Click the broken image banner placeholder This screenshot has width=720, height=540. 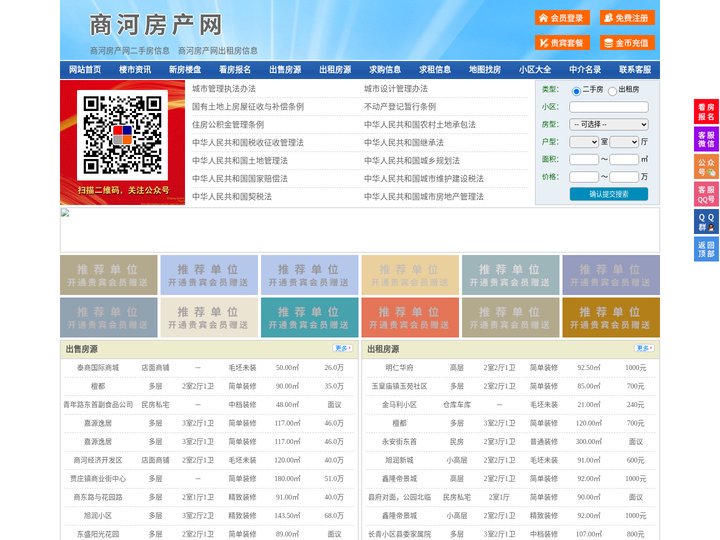click(x=360, y=230)
